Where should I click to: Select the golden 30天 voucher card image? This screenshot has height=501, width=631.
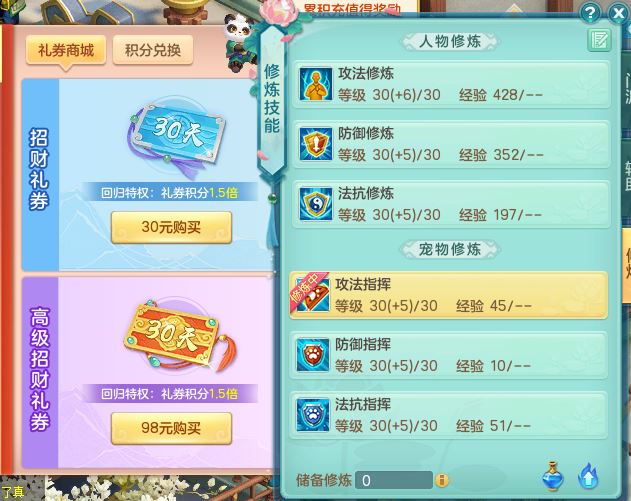pyautogui.click(x=179, y=336)
